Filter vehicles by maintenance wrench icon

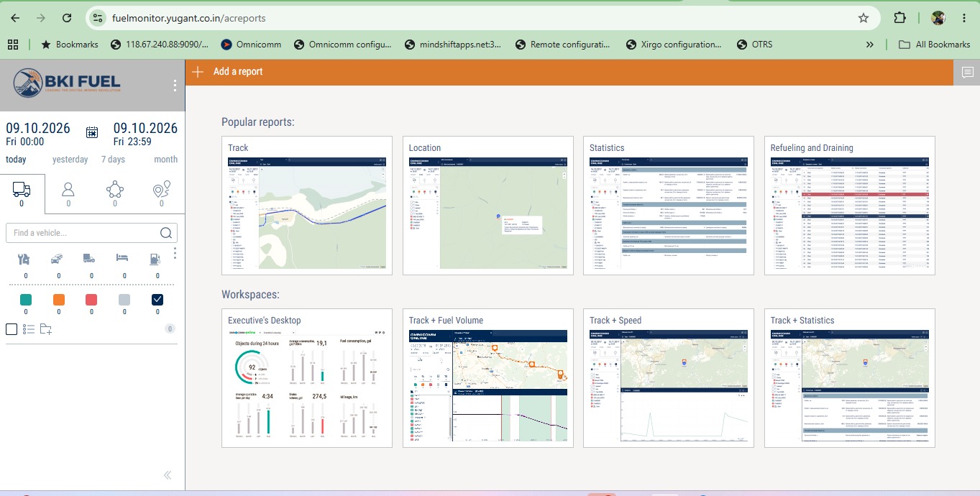24,259
